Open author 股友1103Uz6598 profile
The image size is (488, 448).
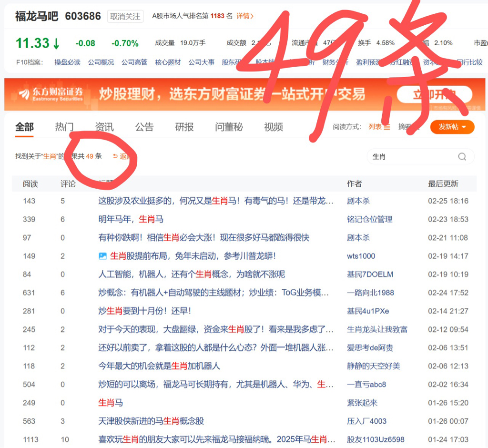pos(376,439)
